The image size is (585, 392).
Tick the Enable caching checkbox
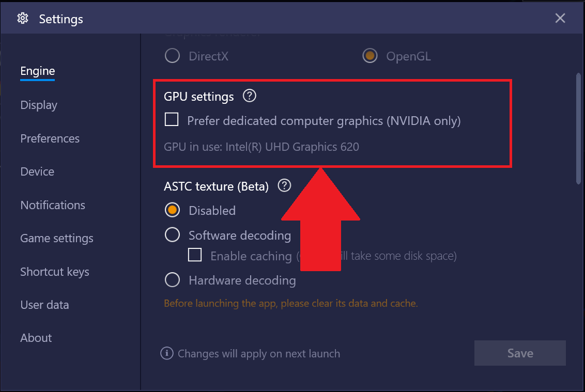pyautogui.click(x=195, y=255)
